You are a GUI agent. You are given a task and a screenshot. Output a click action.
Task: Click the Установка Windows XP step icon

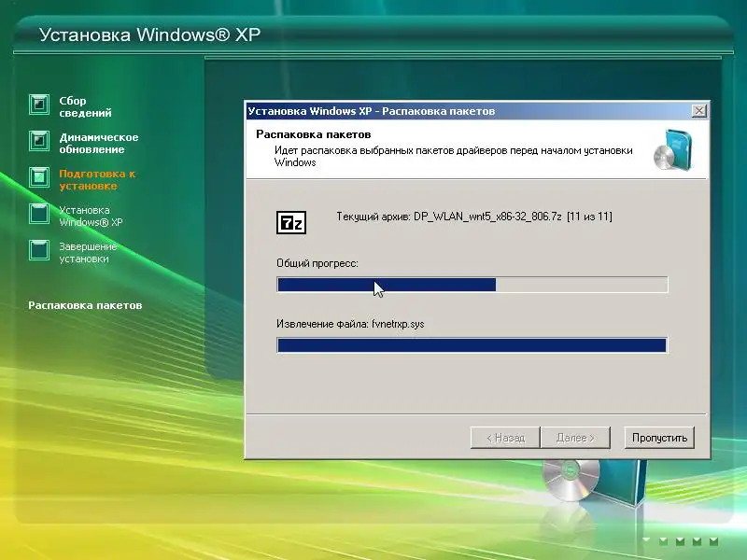[x=39, y=214]
